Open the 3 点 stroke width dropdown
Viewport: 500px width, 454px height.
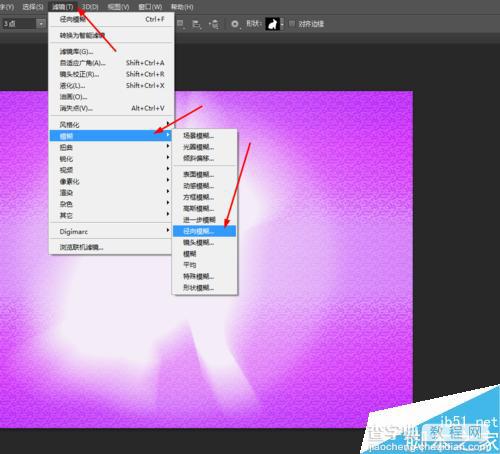(x=41, y=24)
